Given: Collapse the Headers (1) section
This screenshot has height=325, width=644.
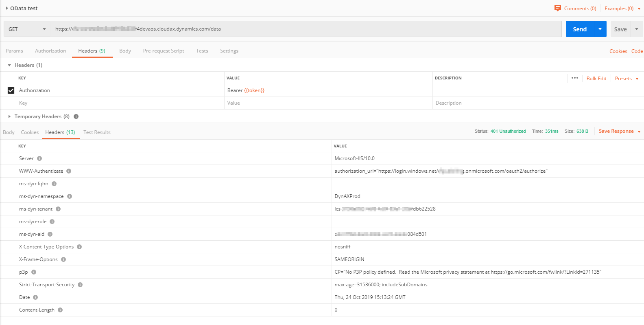Looking at the screenshot, I should tap(9, 65).
